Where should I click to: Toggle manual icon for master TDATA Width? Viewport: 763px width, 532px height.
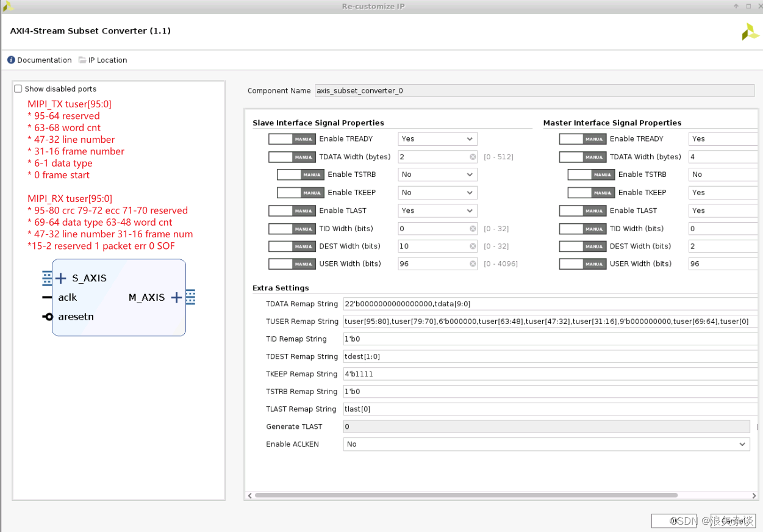tap(582, 157)
